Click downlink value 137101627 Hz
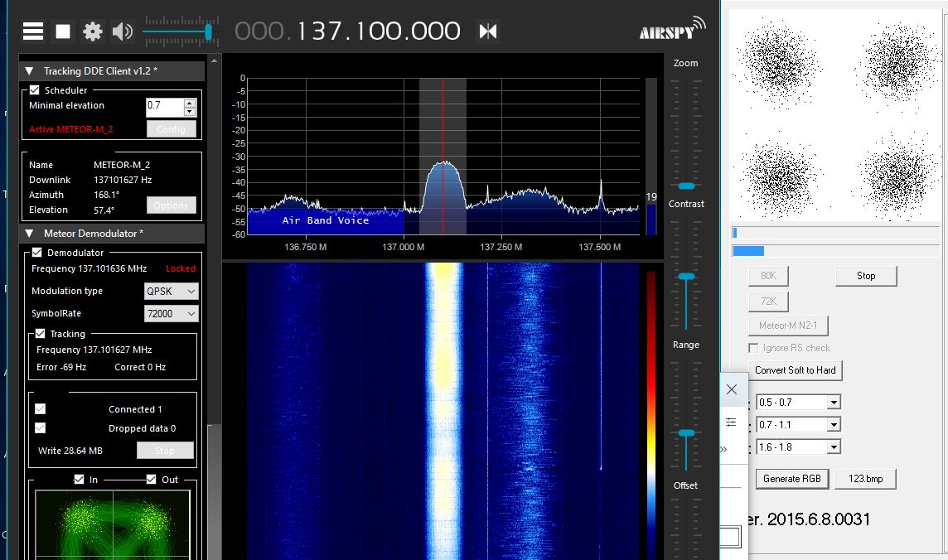 (x=123, y=180)
